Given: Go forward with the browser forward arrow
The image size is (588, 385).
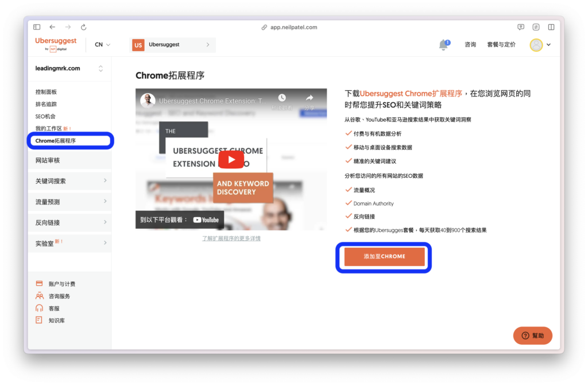Looking at the screenshot, I should click(x=68, y=27).
